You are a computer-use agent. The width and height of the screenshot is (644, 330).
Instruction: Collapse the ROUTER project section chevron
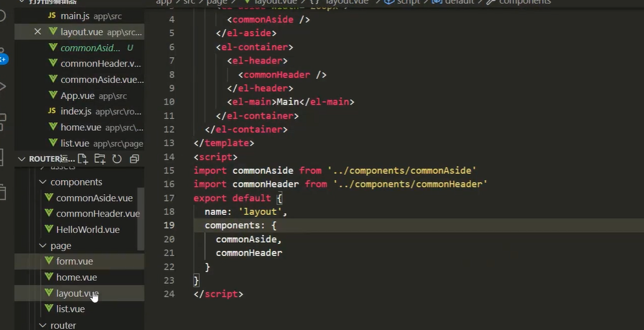(21, 159)
